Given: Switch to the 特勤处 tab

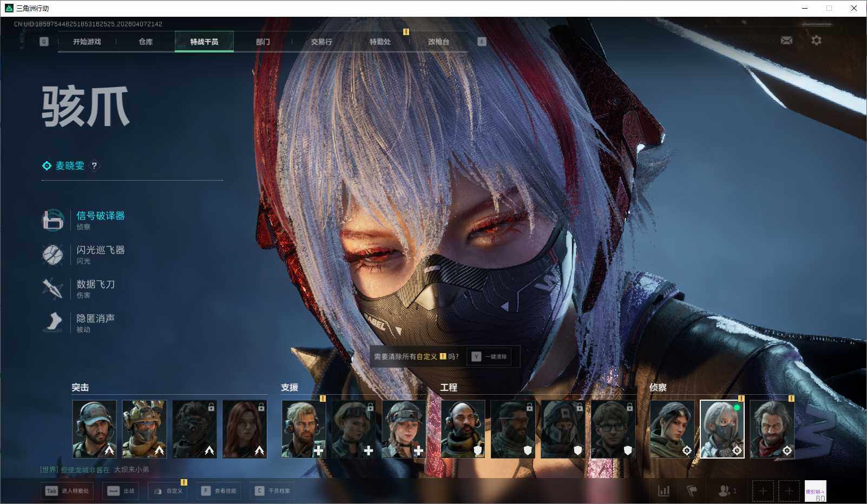Looking at the screenshot, I should 380,42.
